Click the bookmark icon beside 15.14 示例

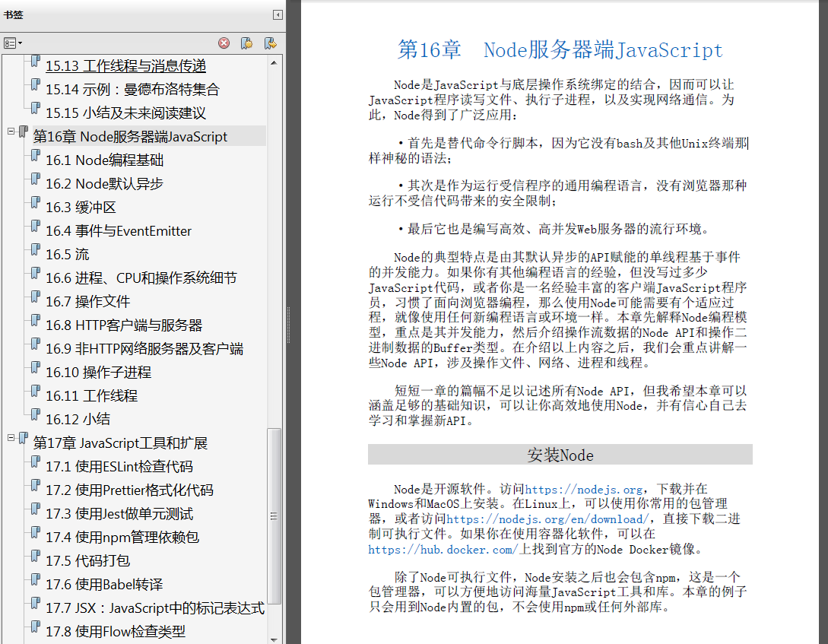pyautogui.click(x=36, y=85)
